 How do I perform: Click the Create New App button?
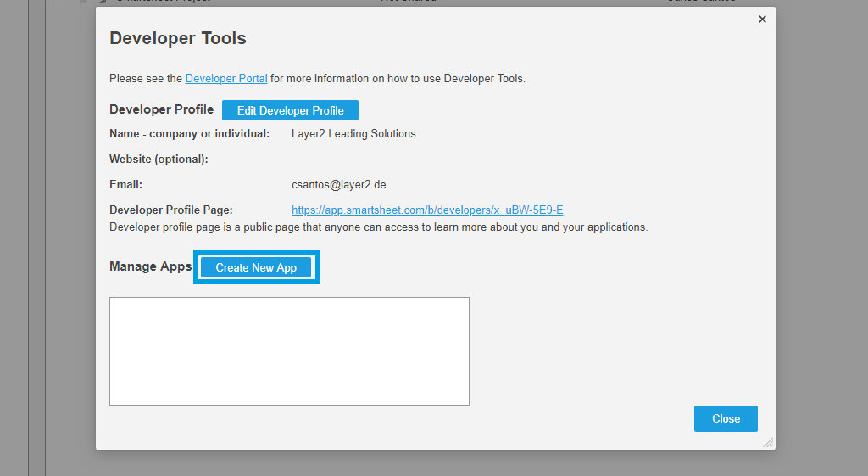(x=256, y=267)
